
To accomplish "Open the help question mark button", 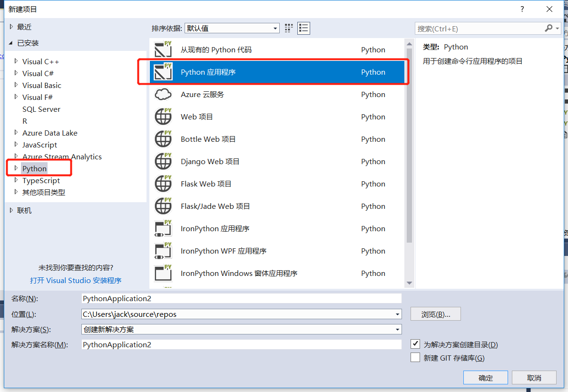I will (x=522, y=9).
